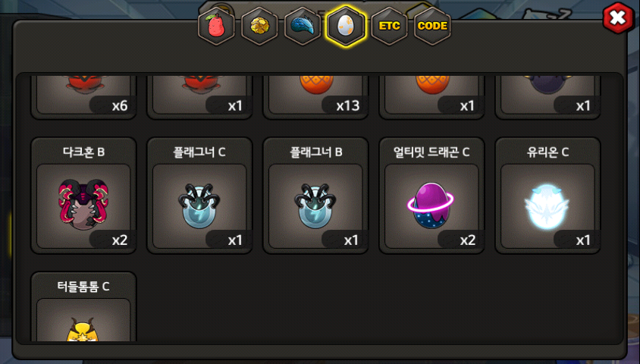Screen dimensions: 640x364
Task: Select the orange egg with x13 count
Action: point(316,84)
